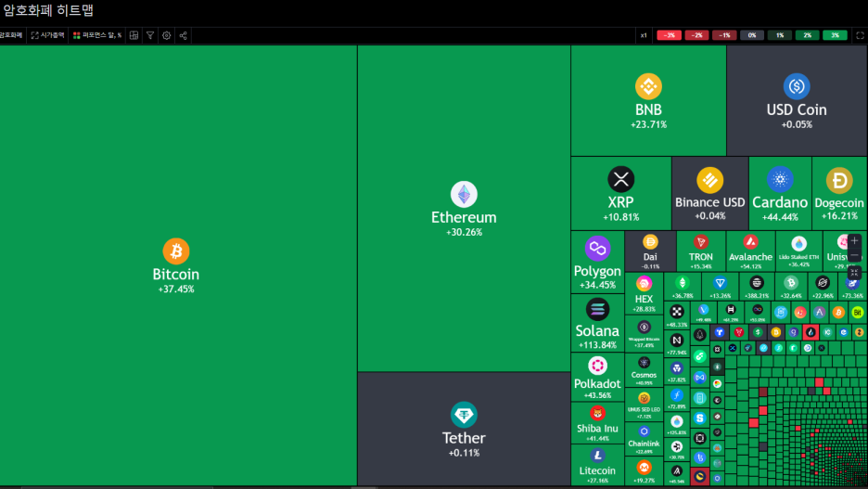Click the Ethereum +30.26% percentage text
The image size is (868, 489).
(x=464, y=232)
